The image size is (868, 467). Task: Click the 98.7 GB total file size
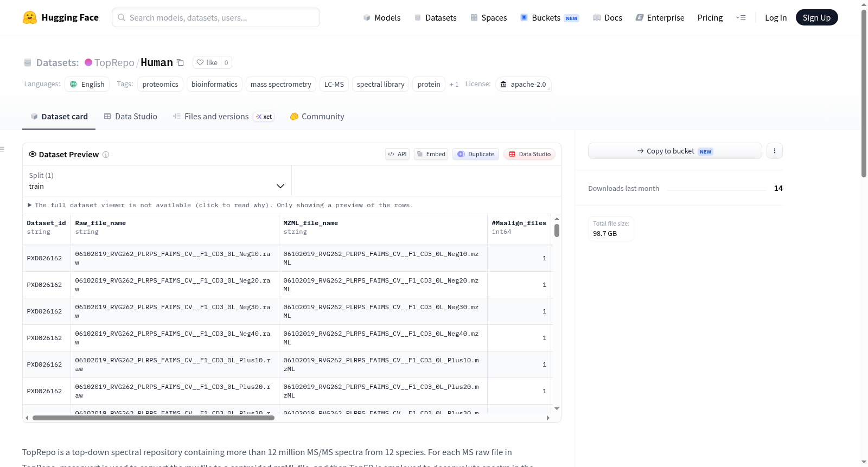605,234
